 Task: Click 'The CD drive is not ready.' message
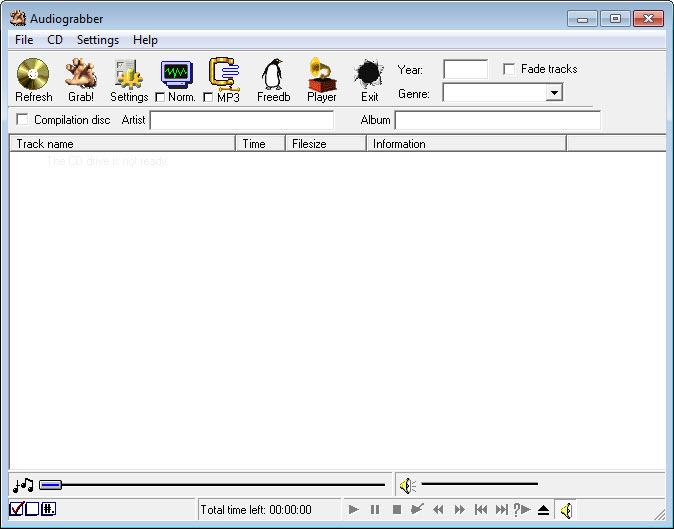107,161
